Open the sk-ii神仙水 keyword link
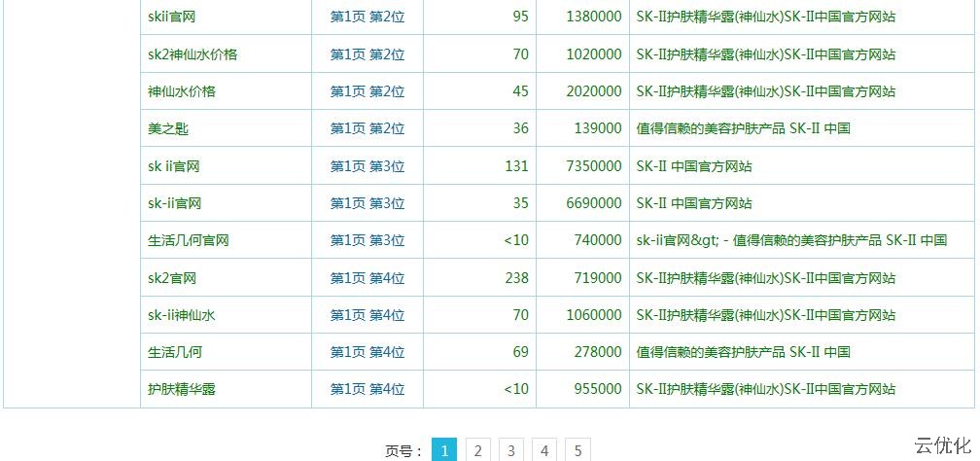This screenshot has height=461, width=980. pyautogui.click(x=181, y=315)
